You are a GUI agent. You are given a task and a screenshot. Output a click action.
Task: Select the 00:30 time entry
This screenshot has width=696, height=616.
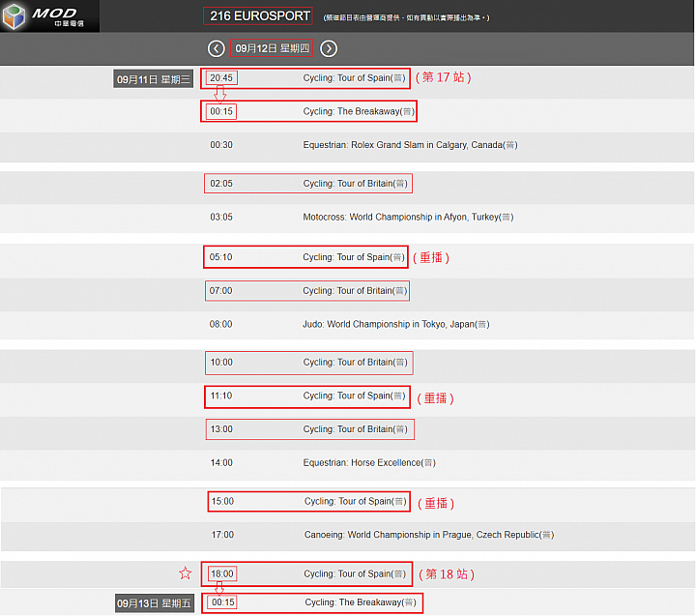pyautogui.click(x=221, y=145)
